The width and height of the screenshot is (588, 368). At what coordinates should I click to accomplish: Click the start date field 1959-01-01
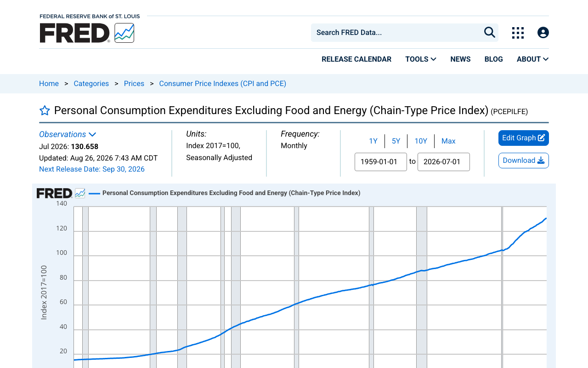381,162
